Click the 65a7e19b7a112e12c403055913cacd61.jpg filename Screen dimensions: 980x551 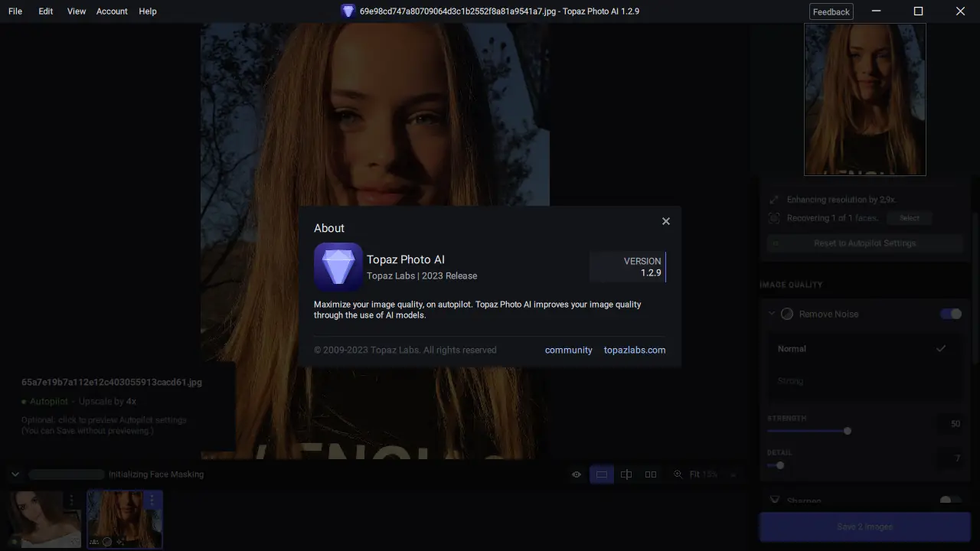coord(112,382)
